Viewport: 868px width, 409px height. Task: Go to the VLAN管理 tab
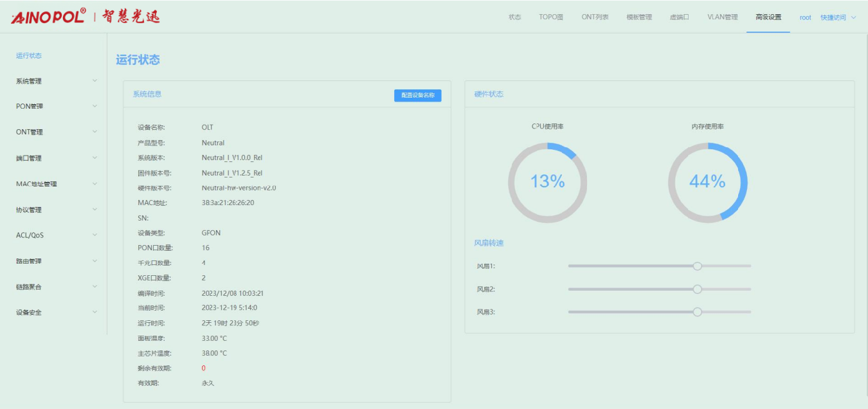pyautogui.click(x=722, y=17)
